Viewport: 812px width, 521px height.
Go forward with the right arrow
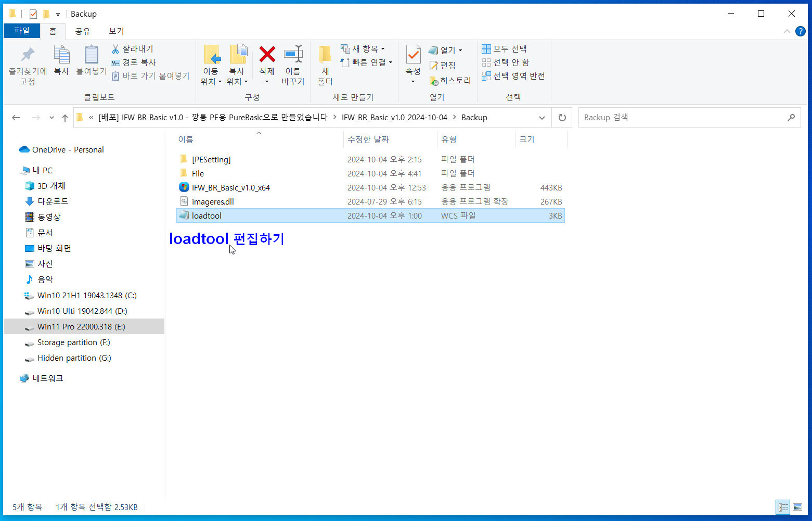pyautogui.click(x=36, y=118)
